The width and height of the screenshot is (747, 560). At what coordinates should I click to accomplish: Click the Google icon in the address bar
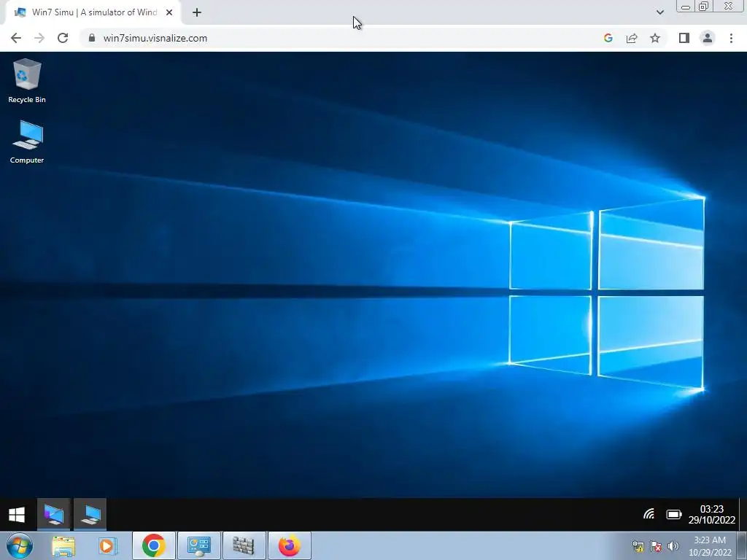point(608,38)
